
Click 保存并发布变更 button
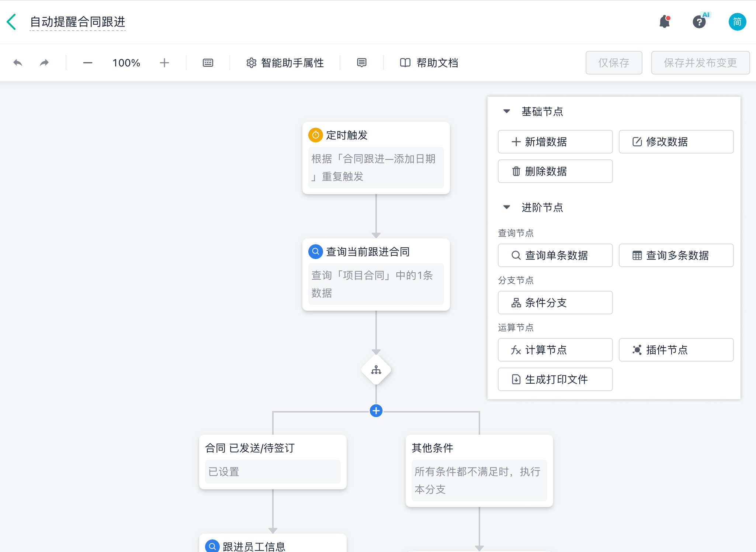[700, 63]
